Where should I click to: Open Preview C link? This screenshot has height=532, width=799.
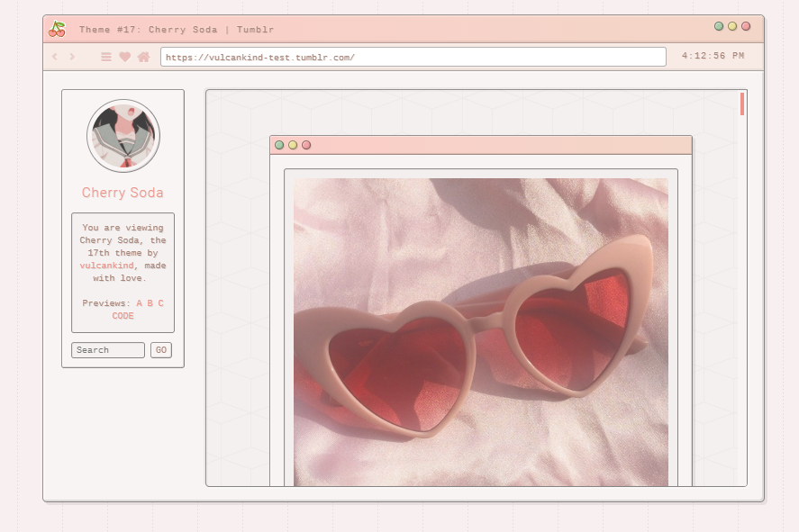pyautogui.click(x=161, y=303)
